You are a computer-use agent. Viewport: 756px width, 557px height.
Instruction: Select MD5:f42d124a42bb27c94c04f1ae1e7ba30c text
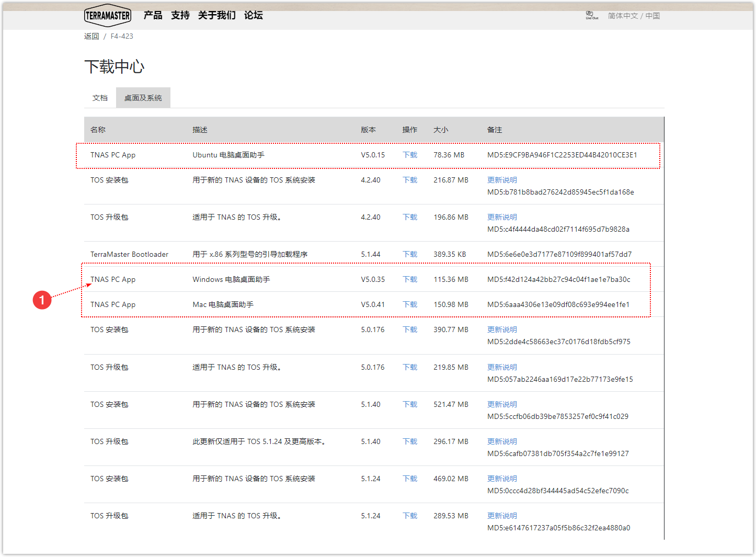point(559,279)
